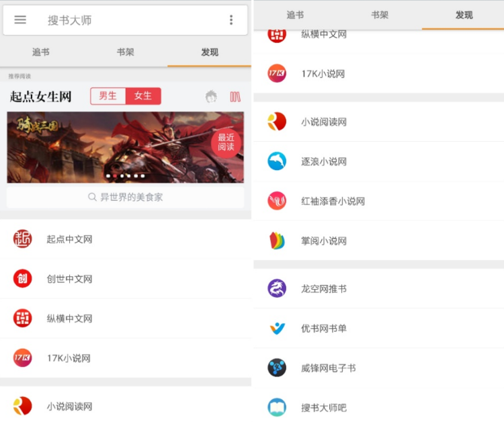Switch to 追书 tab in left screen
The image size is (504, 422).
[x=41, y=52]
